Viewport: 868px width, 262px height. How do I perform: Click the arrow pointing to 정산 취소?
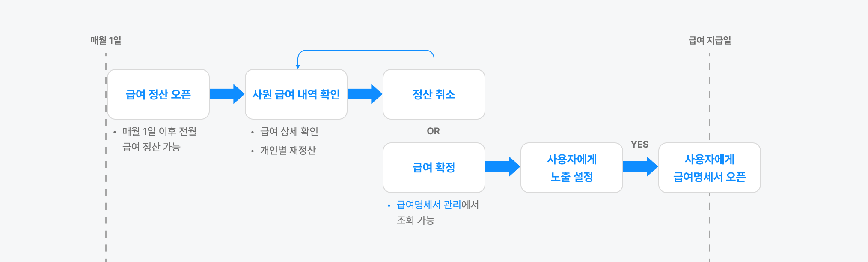click(365, 94)
